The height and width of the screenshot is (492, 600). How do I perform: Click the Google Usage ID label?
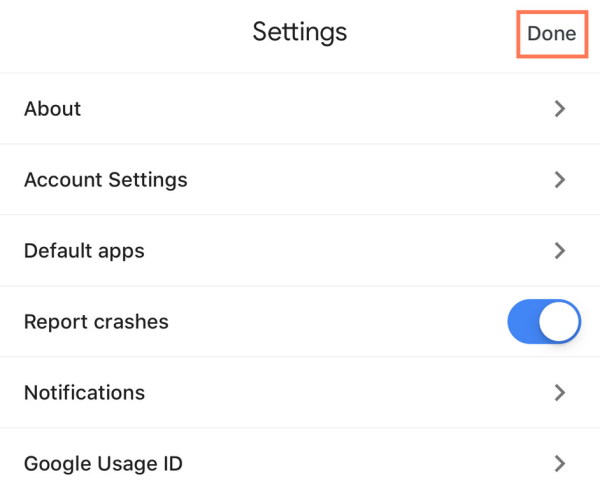click(x=103, y=463)
